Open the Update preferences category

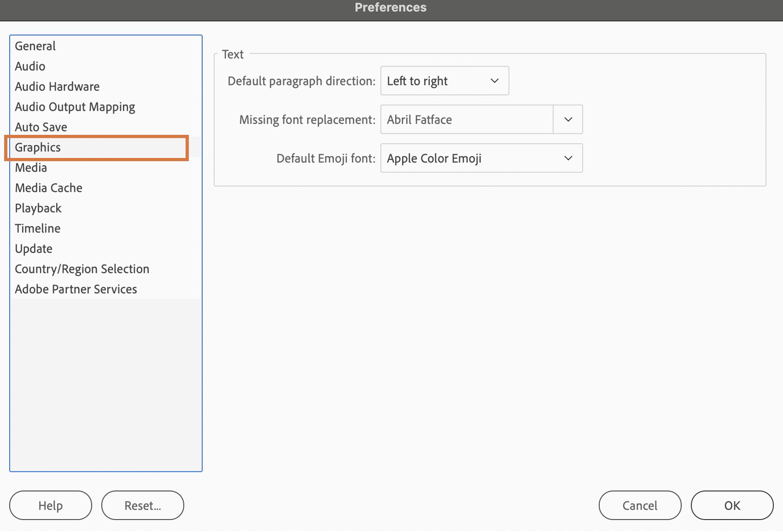pos(34,249)
